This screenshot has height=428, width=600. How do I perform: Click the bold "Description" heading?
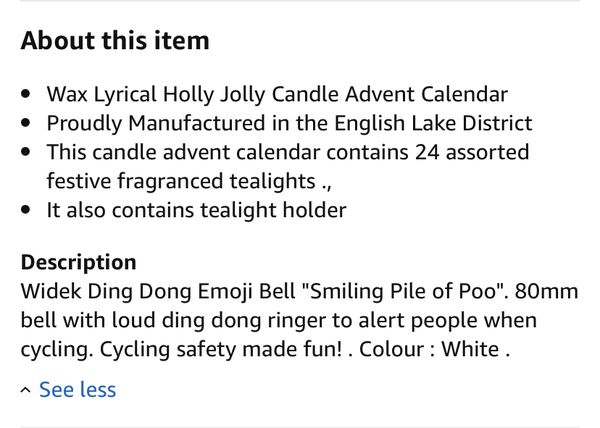click(78, 263)
